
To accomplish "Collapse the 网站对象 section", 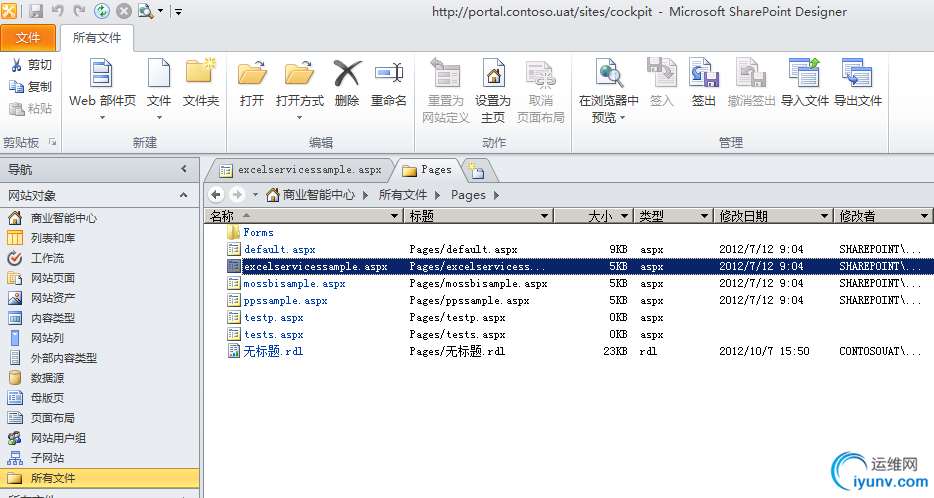I will [x=183, y=195].
